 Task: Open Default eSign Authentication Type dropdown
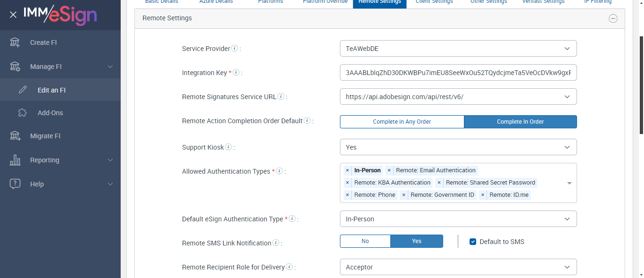click(x=458, y=219)
